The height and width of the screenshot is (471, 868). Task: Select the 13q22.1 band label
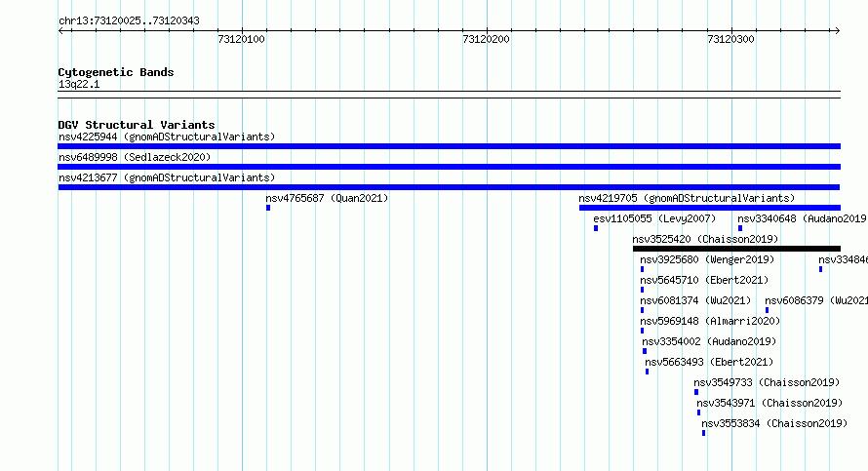point(79,84)
